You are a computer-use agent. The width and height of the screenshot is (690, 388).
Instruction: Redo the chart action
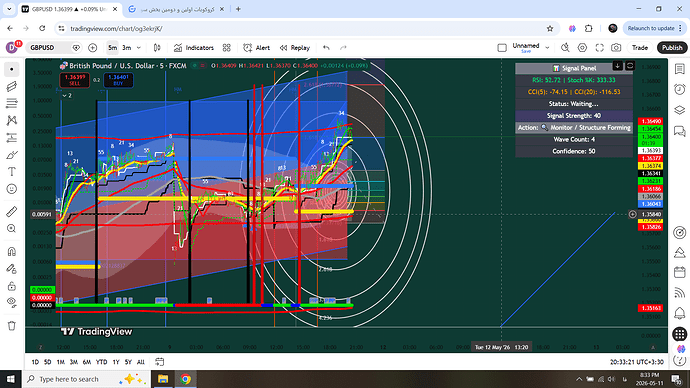pyautogui.click(x=343, y=48)
